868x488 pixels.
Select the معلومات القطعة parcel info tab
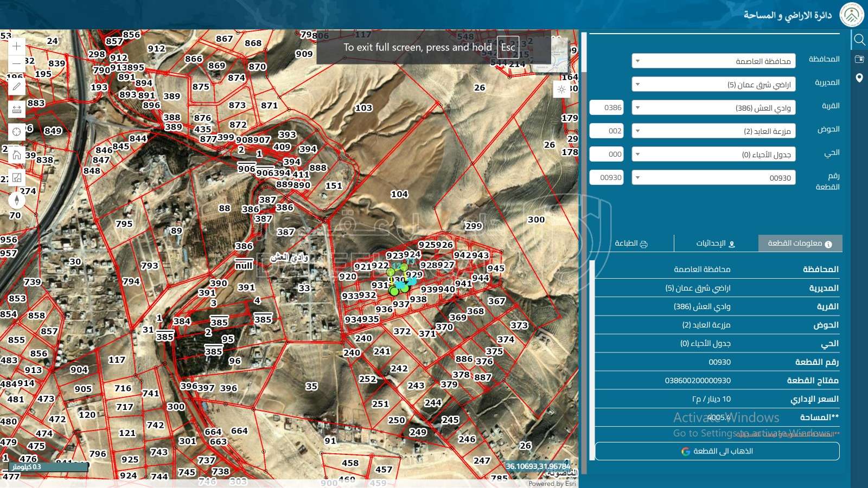[x=800, y=243]
